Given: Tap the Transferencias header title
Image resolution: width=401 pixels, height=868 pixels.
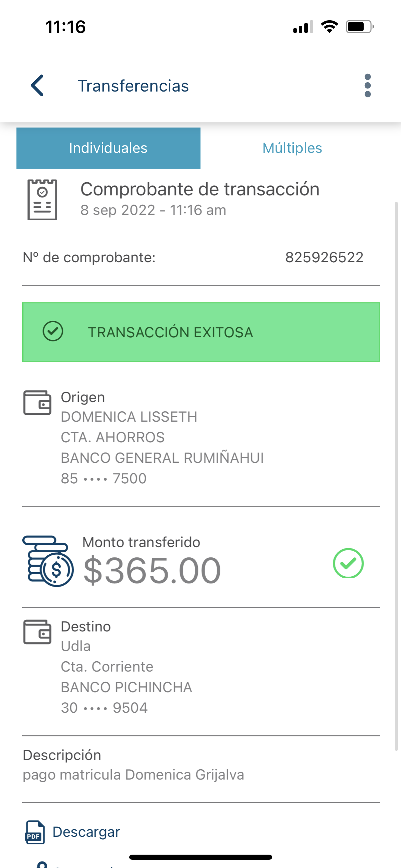Looking at the screenshot, I should click(x=133, y=86).
